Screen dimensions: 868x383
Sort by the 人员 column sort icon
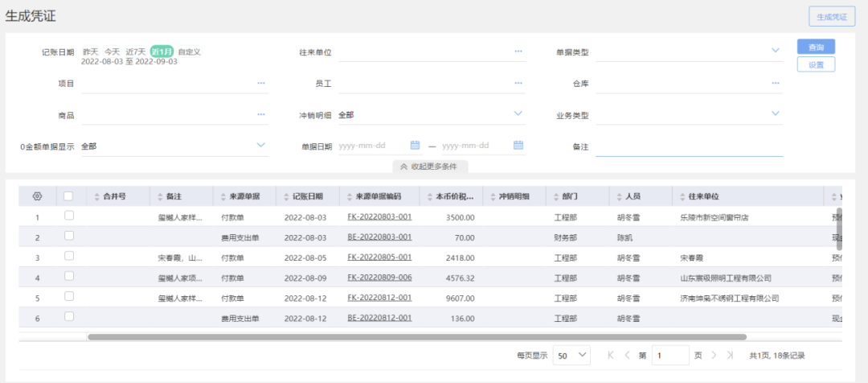[x=620, y=196]
